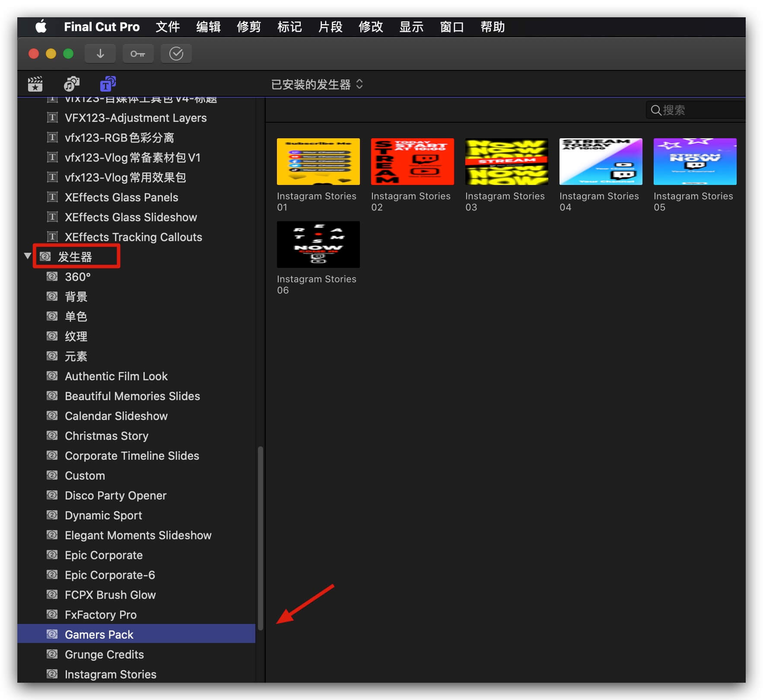This screenshot has width=763, height=700.
Task: Click the icon beside Epic Corporate-6
Action: pos(52,575)
